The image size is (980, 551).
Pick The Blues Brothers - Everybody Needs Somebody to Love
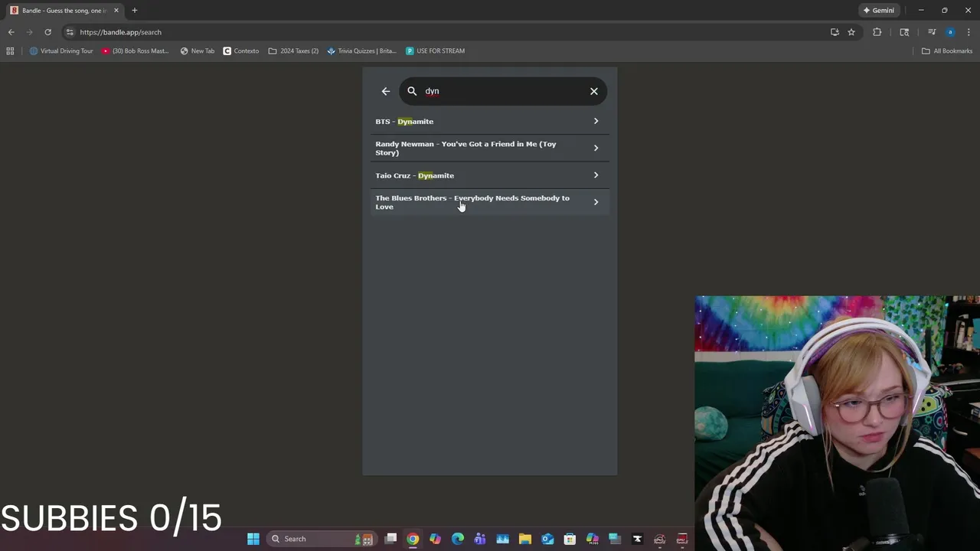(x=490, y=202)
